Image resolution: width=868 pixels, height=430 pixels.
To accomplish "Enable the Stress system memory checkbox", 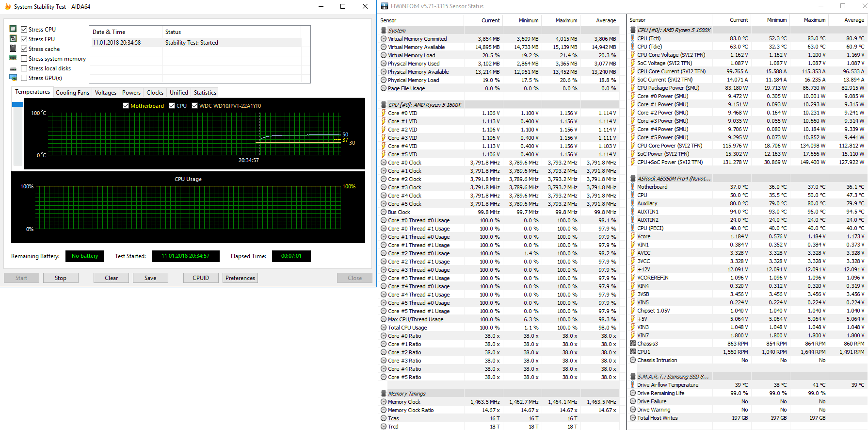I will click(24, 59).
